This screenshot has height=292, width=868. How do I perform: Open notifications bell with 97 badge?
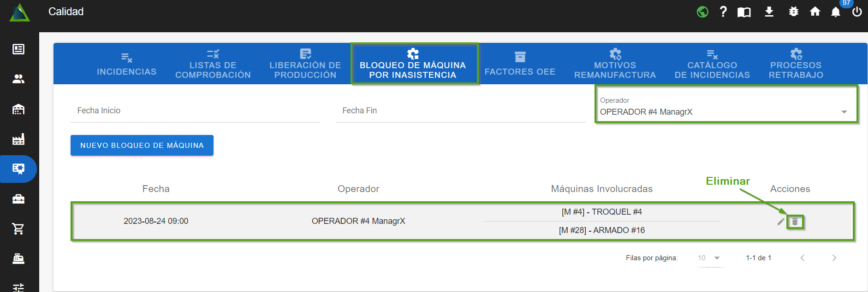[x=836, y=12]
